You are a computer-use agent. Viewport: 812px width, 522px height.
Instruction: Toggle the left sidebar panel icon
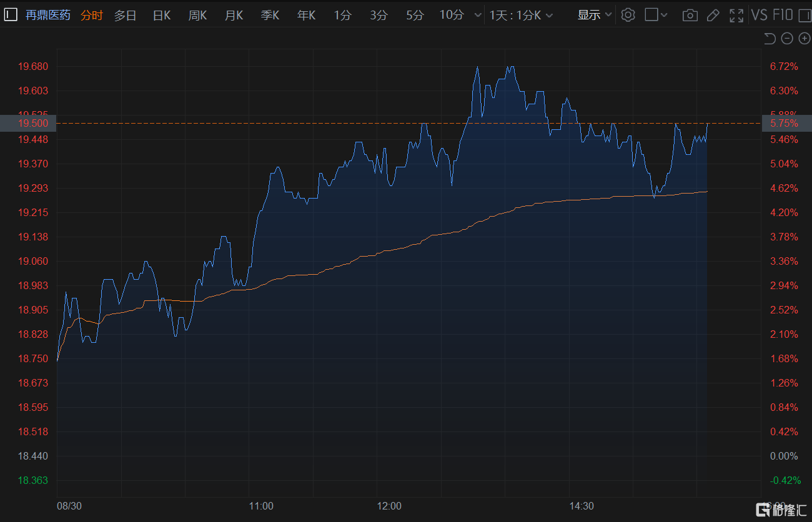click(x=11, y=15)
